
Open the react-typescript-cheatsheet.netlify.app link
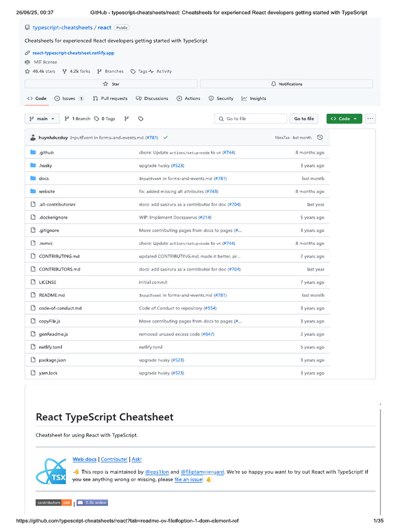point(73,53)
